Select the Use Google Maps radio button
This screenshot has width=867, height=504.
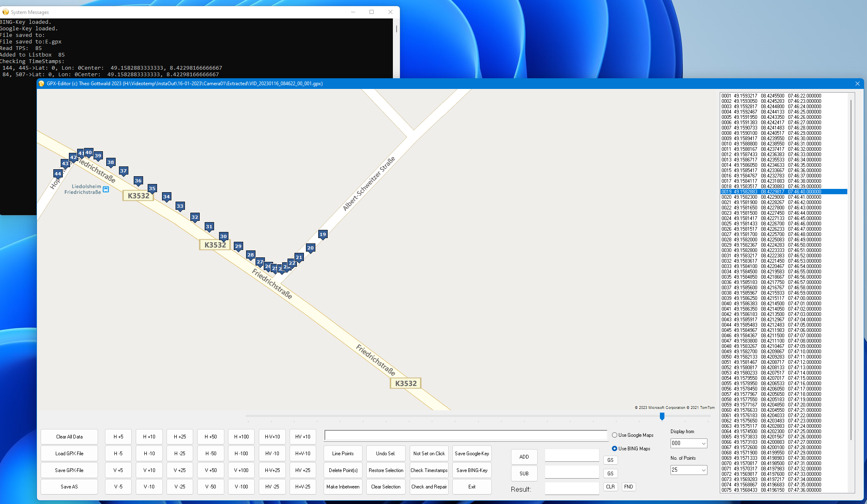(x=614, y=435)
